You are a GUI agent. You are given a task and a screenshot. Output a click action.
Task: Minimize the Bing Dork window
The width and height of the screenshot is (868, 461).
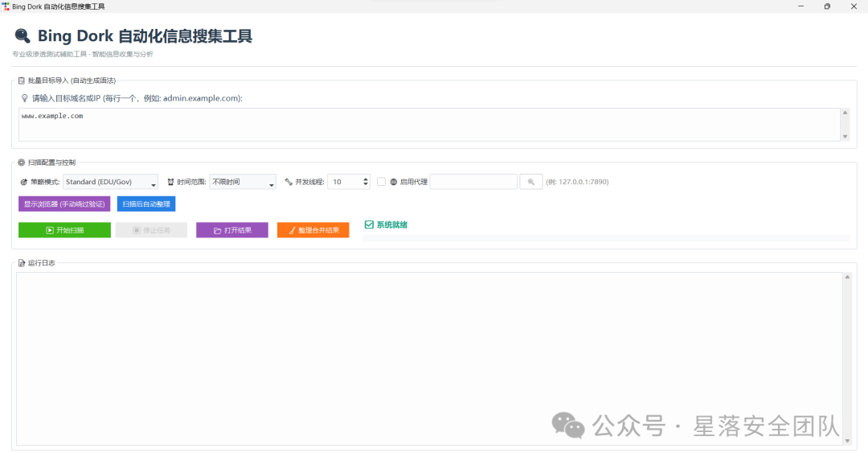click(800, 6)
